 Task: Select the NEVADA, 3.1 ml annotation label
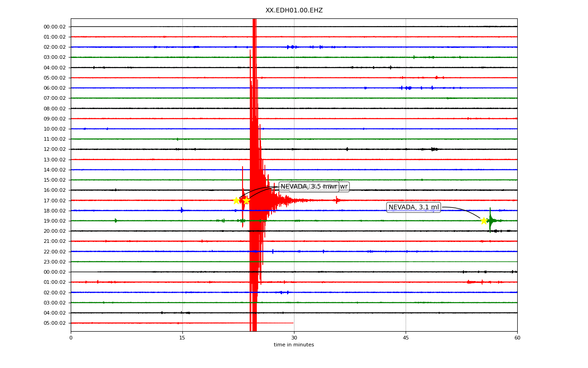click(414, 207)
